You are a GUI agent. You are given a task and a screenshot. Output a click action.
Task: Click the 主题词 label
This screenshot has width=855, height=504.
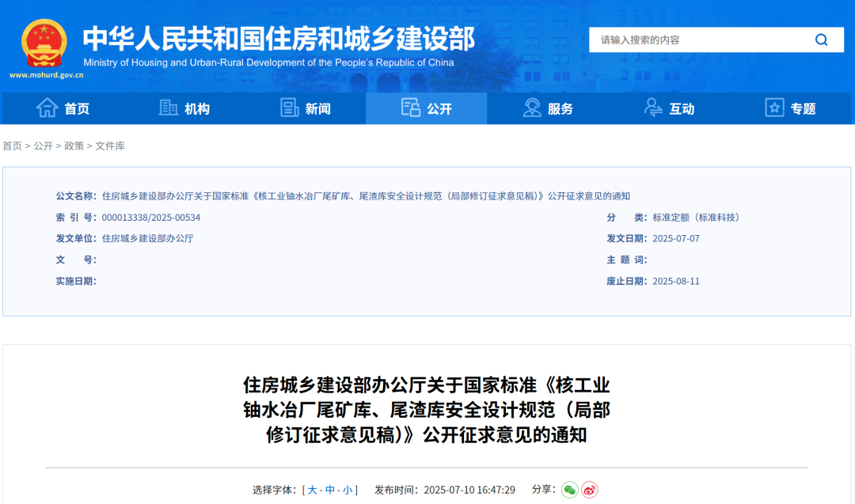click(x=627, y=260)
